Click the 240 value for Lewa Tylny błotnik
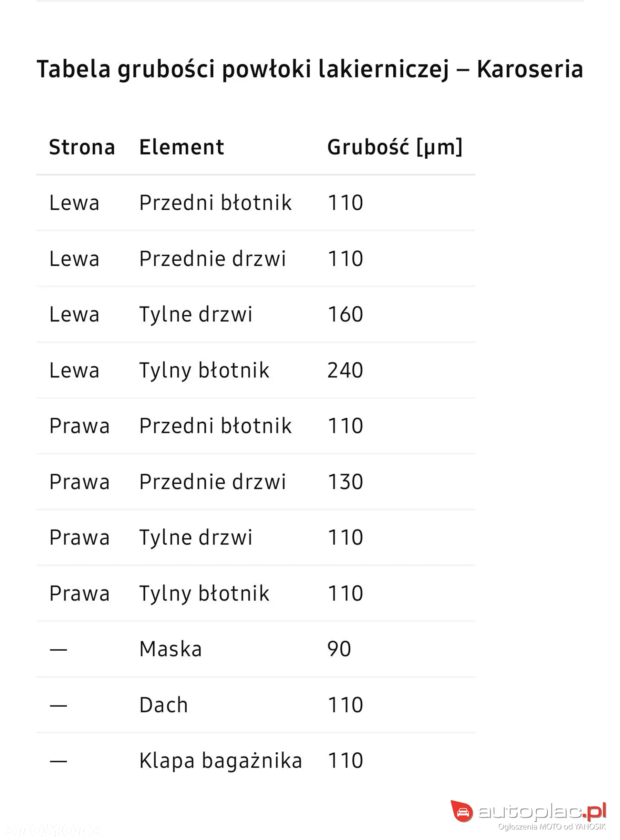This screenshot has height=840, width=620. pyautogui.click(x=345, y=370)
